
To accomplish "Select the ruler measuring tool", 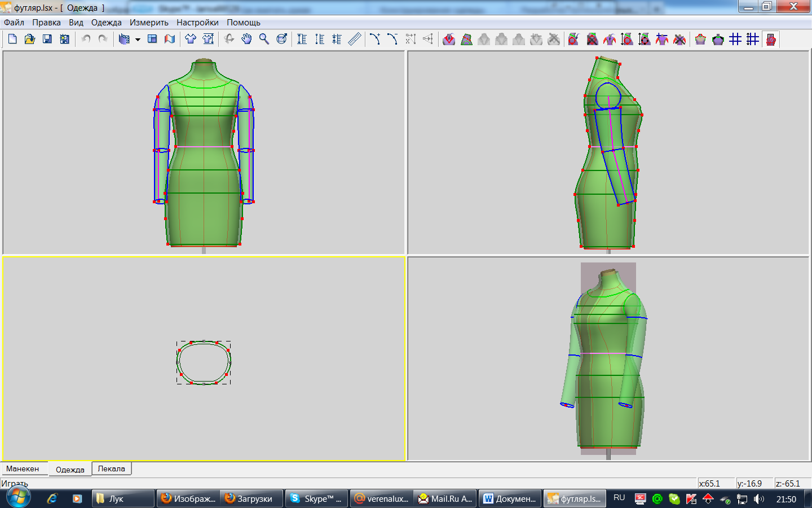I will coord(354,39).
